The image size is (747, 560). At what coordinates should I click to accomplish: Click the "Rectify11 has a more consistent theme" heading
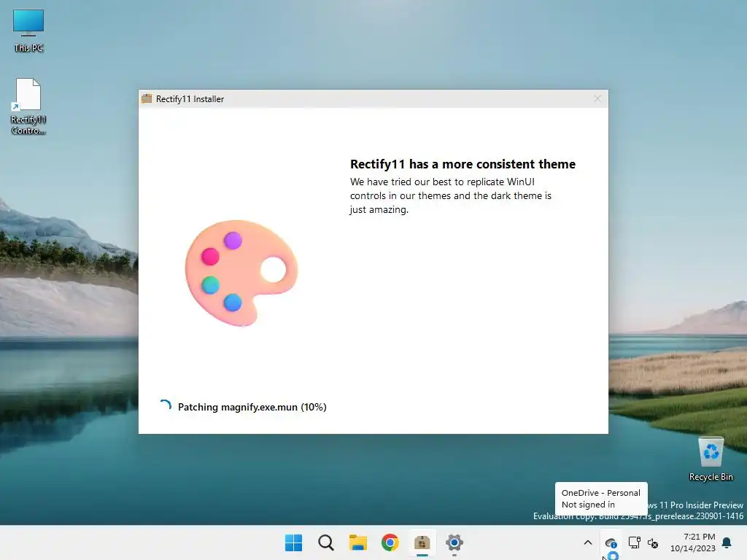point(462,164)
